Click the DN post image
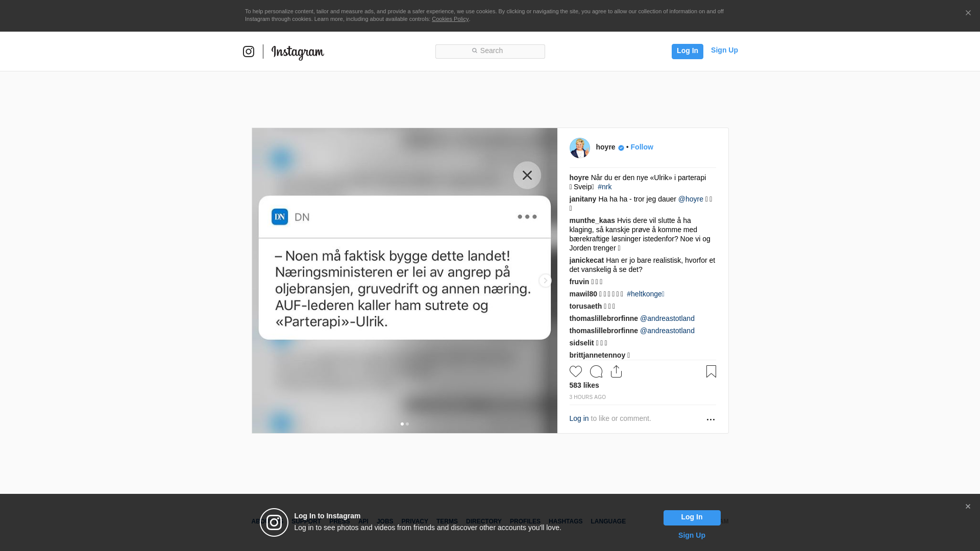980x551 pixels. coord(404,281)
